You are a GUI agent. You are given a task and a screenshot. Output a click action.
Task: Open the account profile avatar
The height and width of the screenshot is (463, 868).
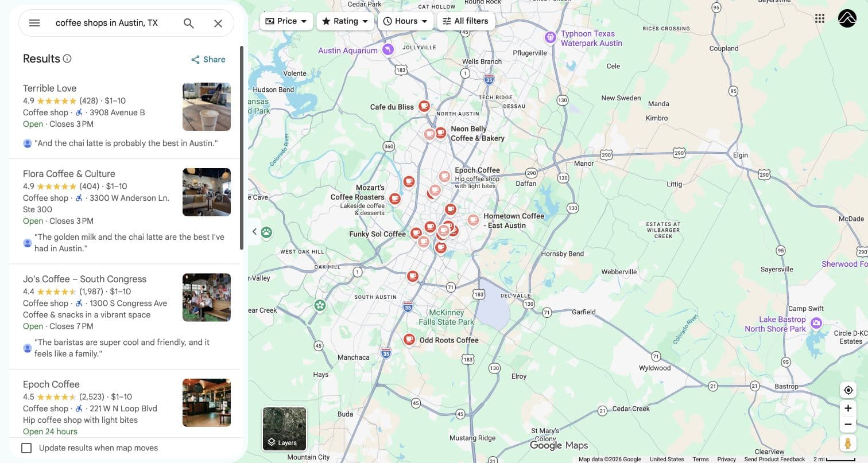[847, 18]
